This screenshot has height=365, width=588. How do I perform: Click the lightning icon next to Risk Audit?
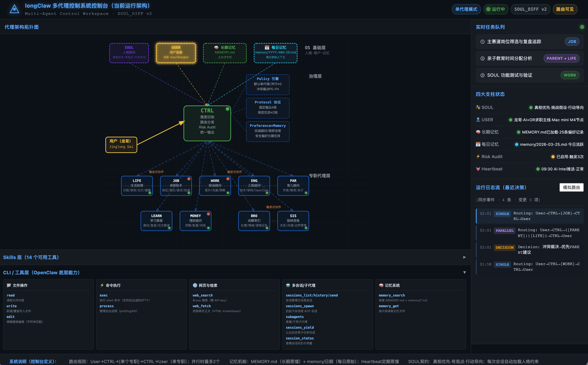[x=478, y=156]
